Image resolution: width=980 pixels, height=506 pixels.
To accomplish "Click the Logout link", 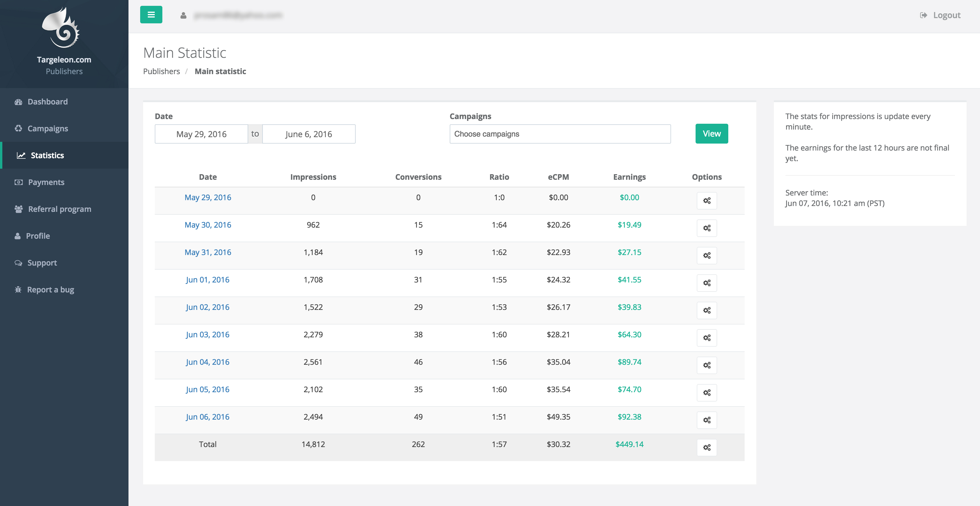I will point(946,15).
